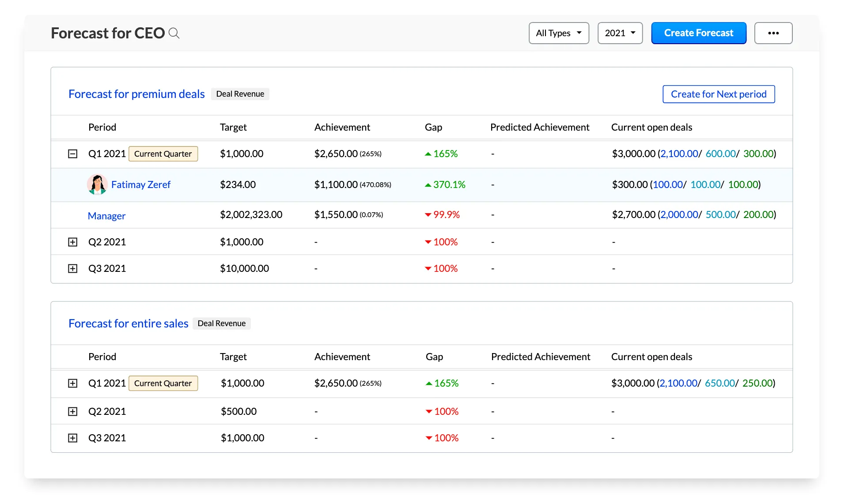The height and width of the screenshot is (504, 848).
Task: Click Fatimay Zeref's profile avatar
Action: click(97, 184)
